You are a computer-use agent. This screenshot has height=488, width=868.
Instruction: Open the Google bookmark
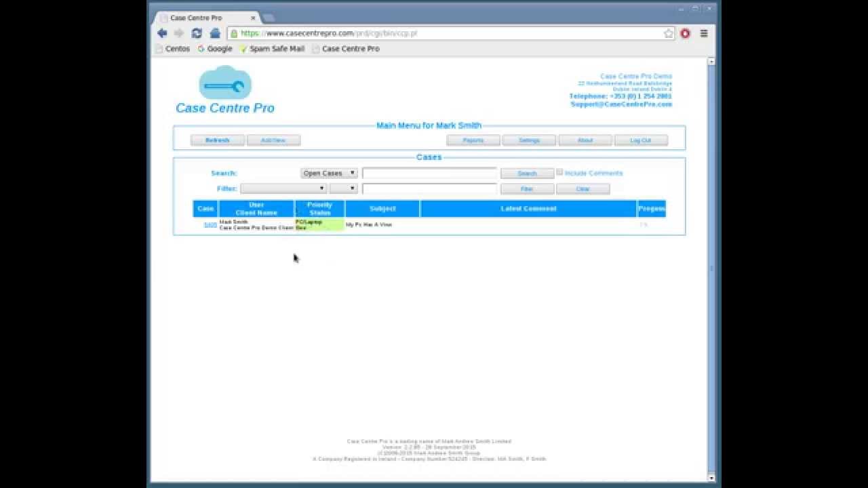(x=214, y=49)
